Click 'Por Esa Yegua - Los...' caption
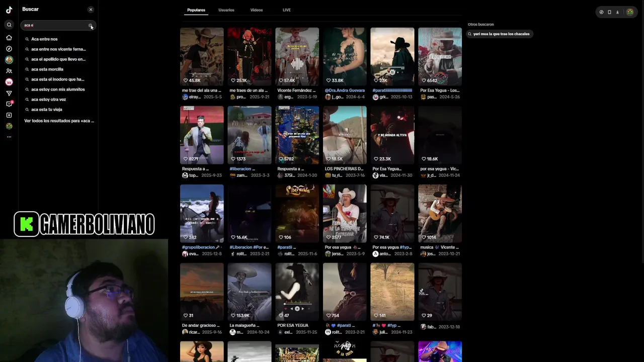This screenshot has width=644, height=362. point(439,90)
